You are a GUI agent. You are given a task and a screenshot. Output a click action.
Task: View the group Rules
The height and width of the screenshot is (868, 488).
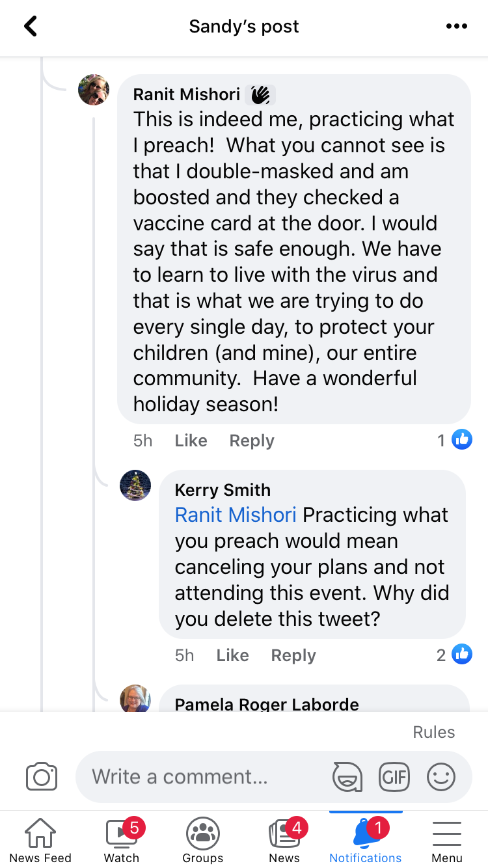[x=433, y=731]
